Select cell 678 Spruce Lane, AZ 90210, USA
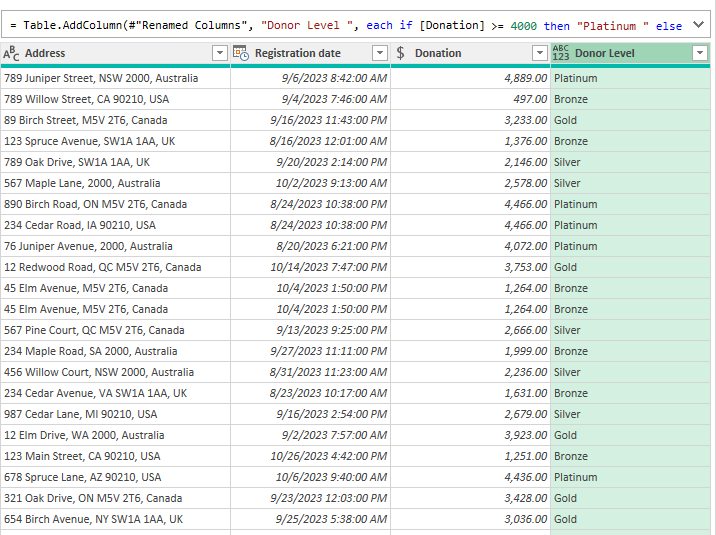Screen dimensions: 716x535 tap(116, 477)
